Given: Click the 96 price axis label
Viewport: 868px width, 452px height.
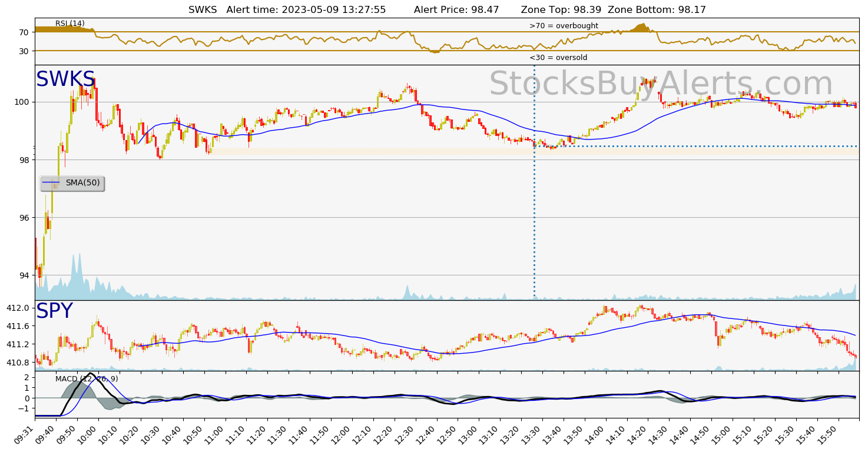Looking at the screenshot, I should click(x=24, y=217).
